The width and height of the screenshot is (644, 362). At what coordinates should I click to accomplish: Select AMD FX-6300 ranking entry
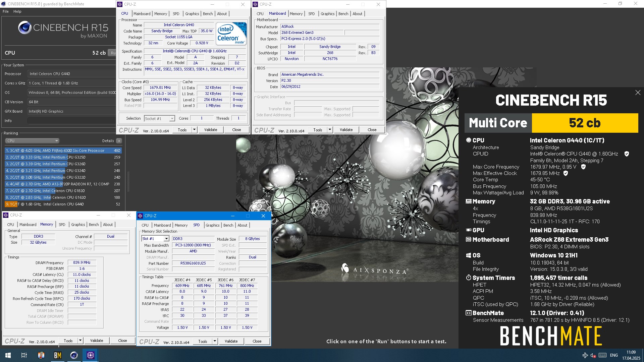point(63,150)
